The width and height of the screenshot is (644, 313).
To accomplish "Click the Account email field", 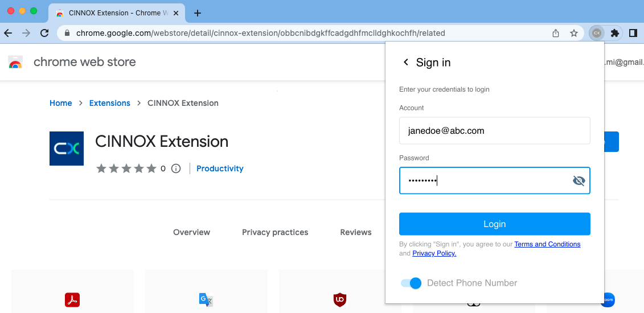I will 494,131.
